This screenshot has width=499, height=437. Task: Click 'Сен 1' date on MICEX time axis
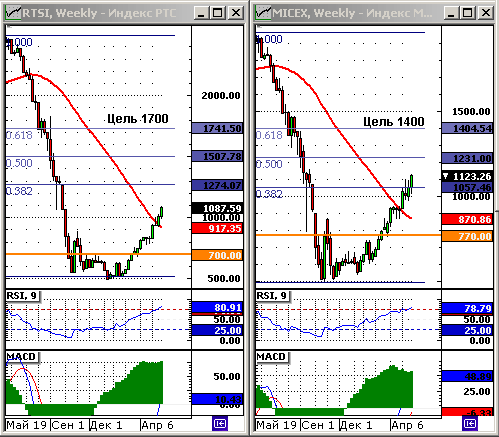tap(318, 425)
